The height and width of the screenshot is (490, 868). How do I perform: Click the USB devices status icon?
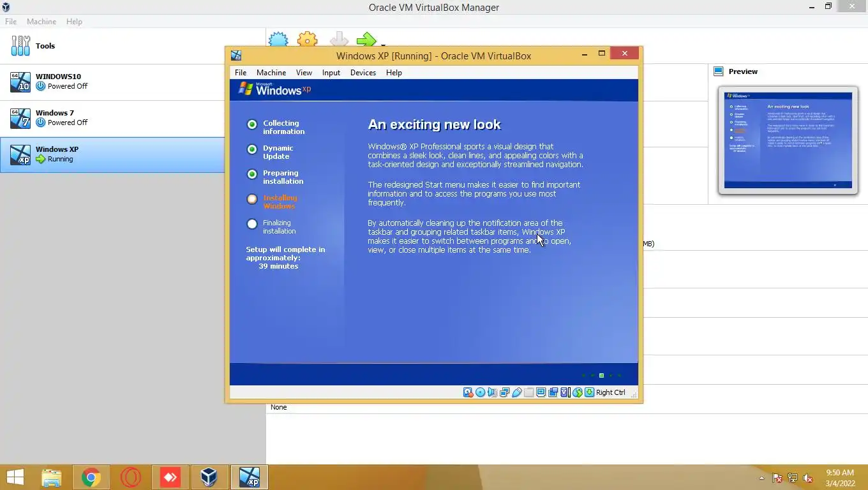516,392
